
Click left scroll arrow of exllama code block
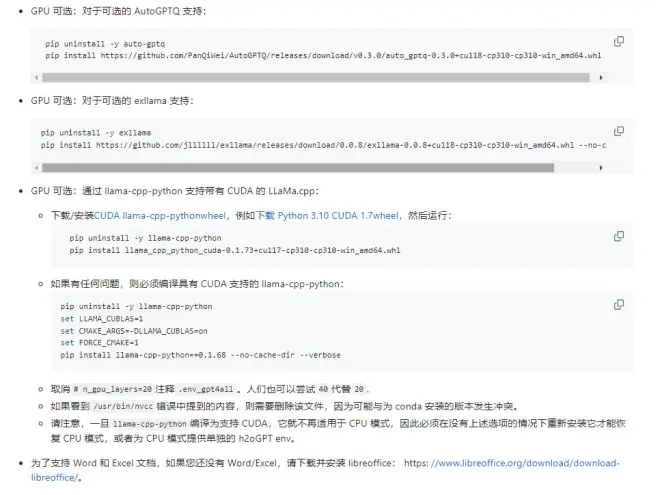37,167
